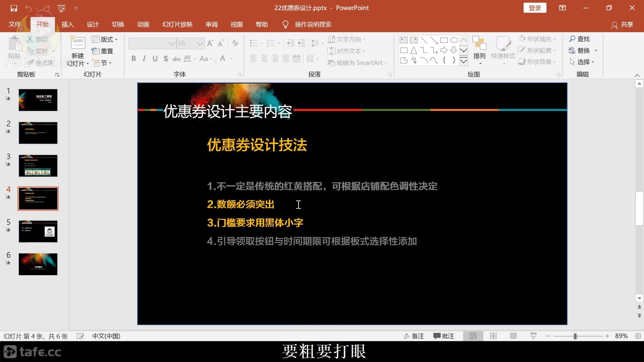Align text right
Viewport: 644px width, 362px height.
coord(275,59)
